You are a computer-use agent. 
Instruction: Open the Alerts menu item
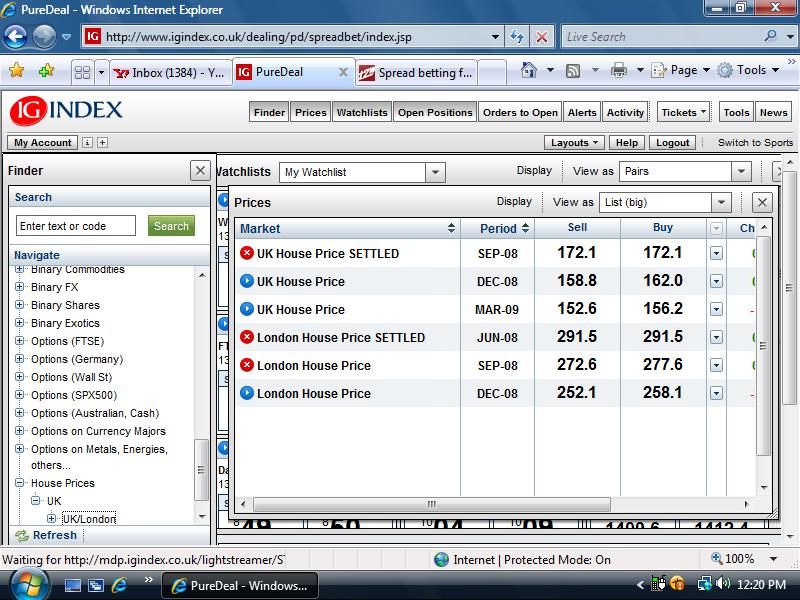582,112
